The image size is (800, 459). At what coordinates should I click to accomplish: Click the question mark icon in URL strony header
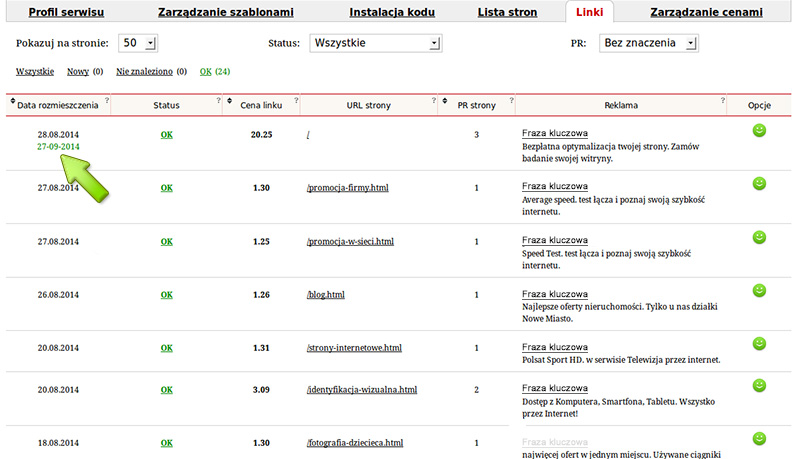click(434, 100)
